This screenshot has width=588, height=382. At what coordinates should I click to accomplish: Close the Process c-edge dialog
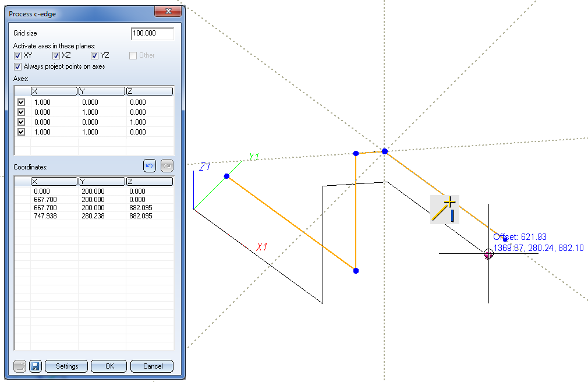pos(168,12)
